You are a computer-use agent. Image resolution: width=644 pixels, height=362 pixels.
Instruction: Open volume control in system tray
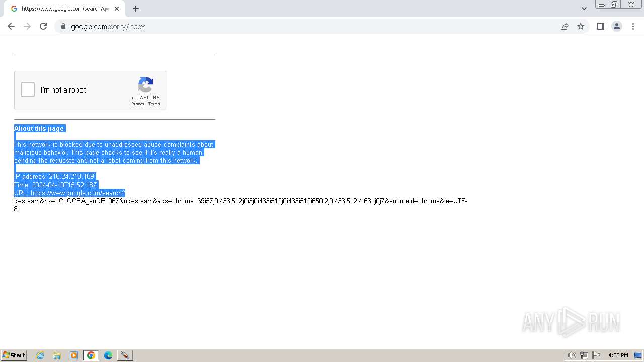[572, 355]
